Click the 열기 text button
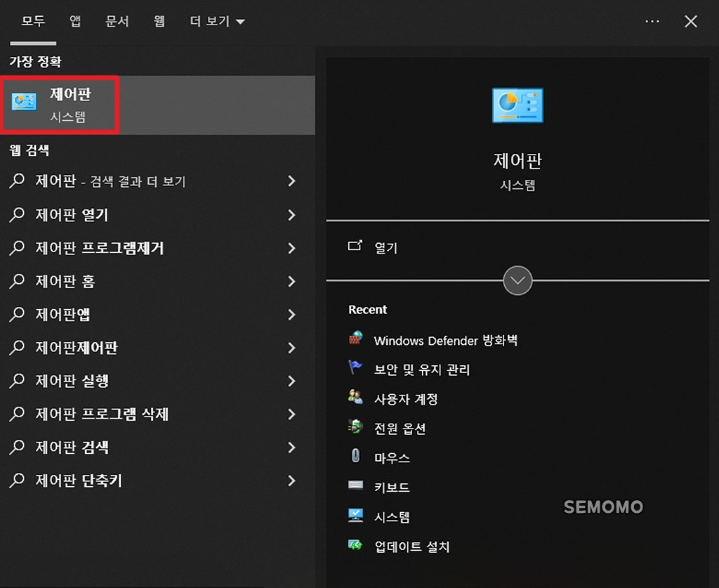Screen dimensions: 719x588 385,248
